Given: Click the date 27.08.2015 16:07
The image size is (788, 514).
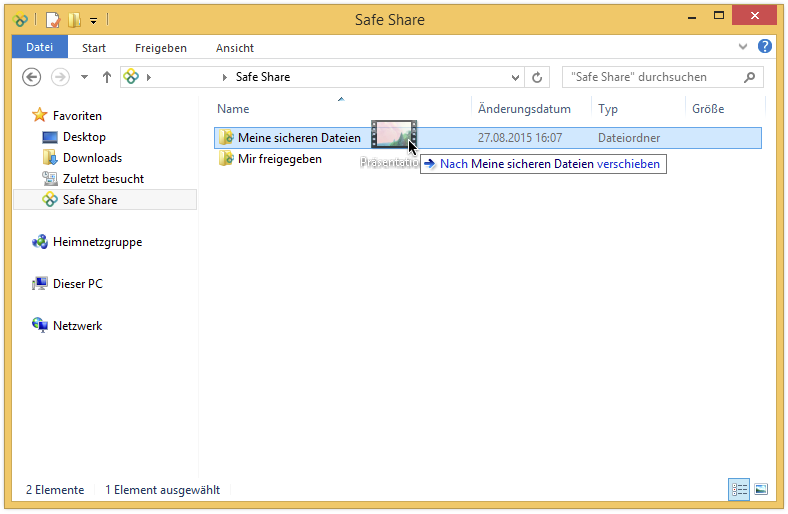Looking at the screenshot, I should [520, 138].
